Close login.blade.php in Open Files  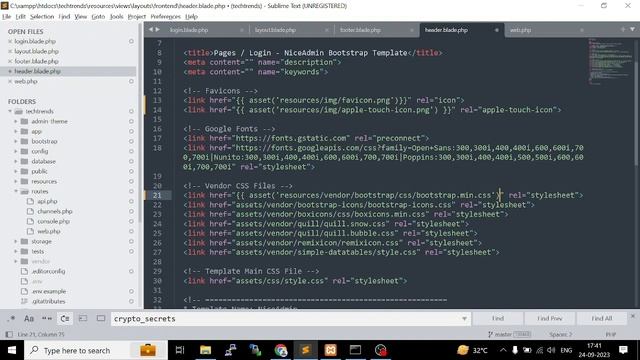click(x=10, y=41)
